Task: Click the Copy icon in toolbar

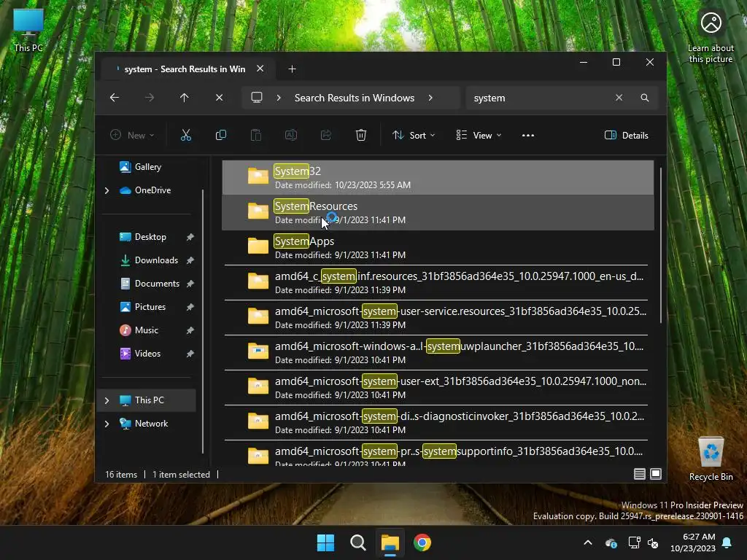Action: tap(221, 135)
